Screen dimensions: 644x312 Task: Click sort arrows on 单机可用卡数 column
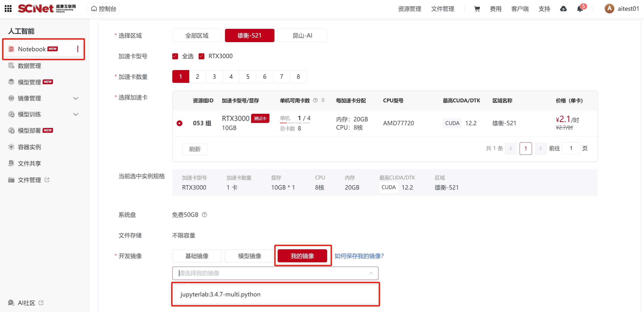pos(323,100)
